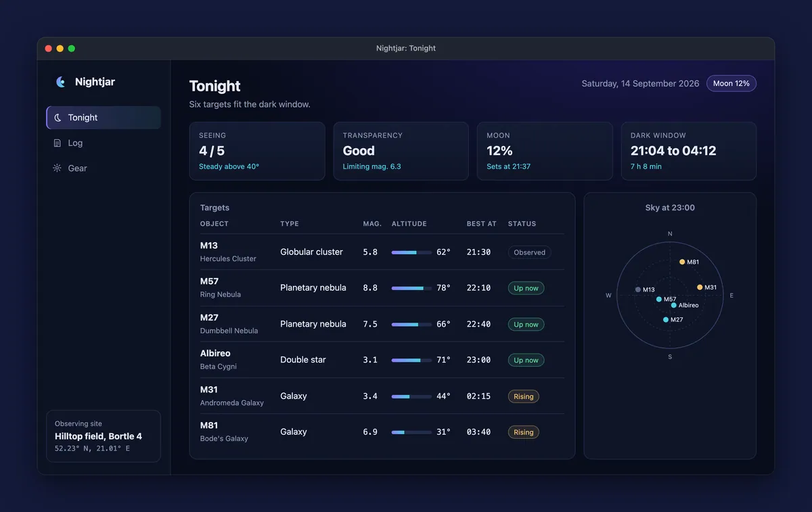Select the "Dumbbell Nebula" object name
Viewport: 812px width, 512px height.
[229, 331]
